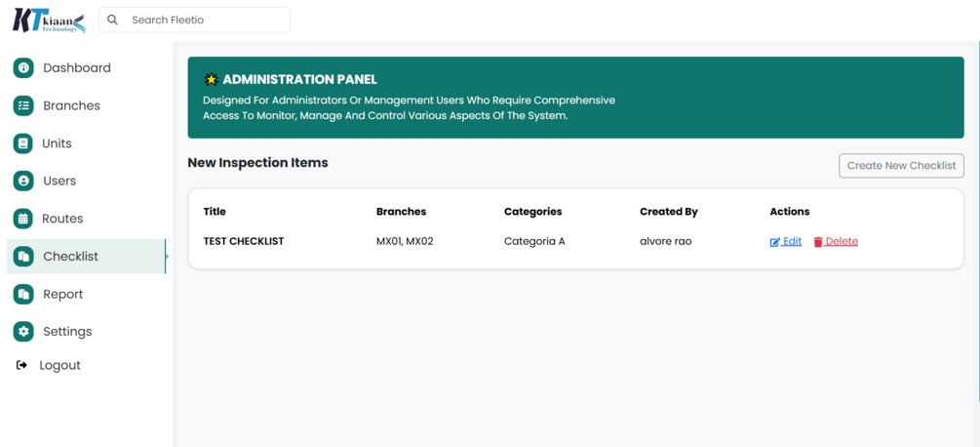Click the Logout arrow icon
Screen dimensions: 980x447
pos(22,365)
